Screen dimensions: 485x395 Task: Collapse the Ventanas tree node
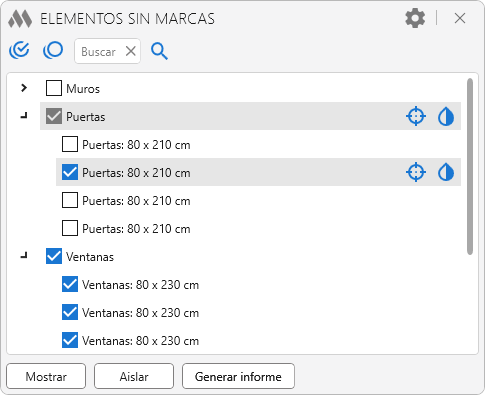click(24, 256)
